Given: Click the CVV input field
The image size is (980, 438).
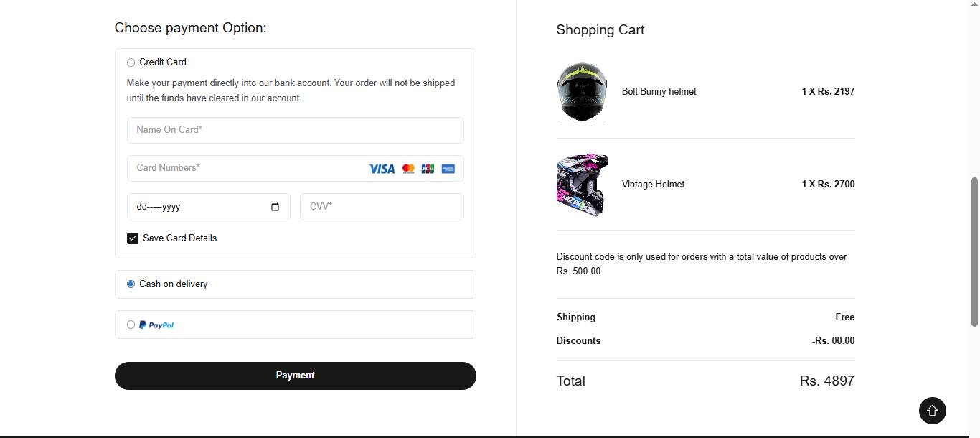Looking at the screenshot, I should coord(382,207).
